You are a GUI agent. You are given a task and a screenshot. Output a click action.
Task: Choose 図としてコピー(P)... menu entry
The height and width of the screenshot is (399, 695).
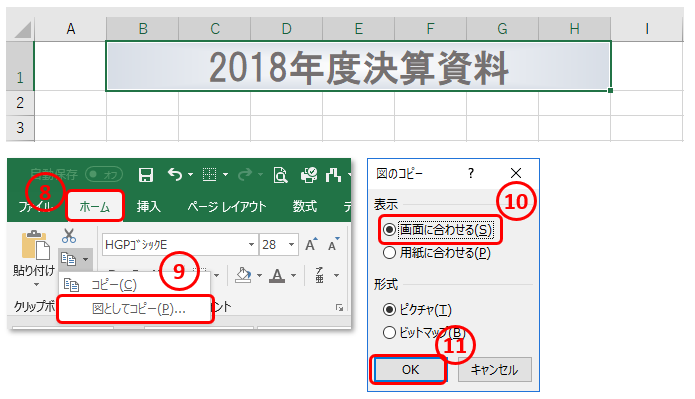point(136,309)
